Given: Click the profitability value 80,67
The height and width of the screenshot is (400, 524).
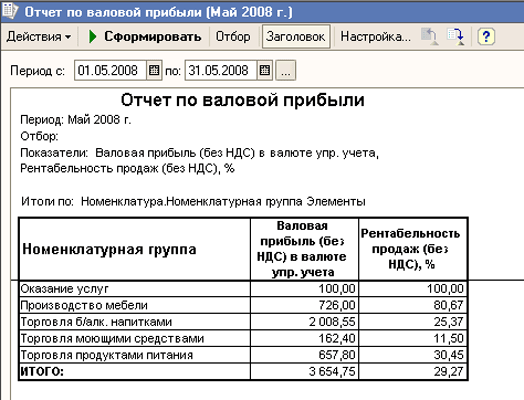Looking at the screenshot, I should [x=448, y=305].
